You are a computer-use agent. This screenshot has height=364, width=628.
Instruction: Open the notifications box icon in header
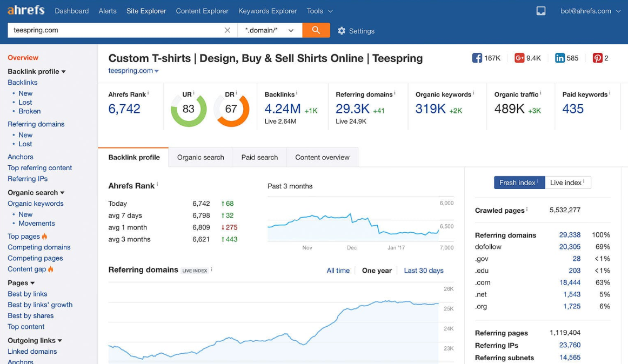[x=540, y=11]
